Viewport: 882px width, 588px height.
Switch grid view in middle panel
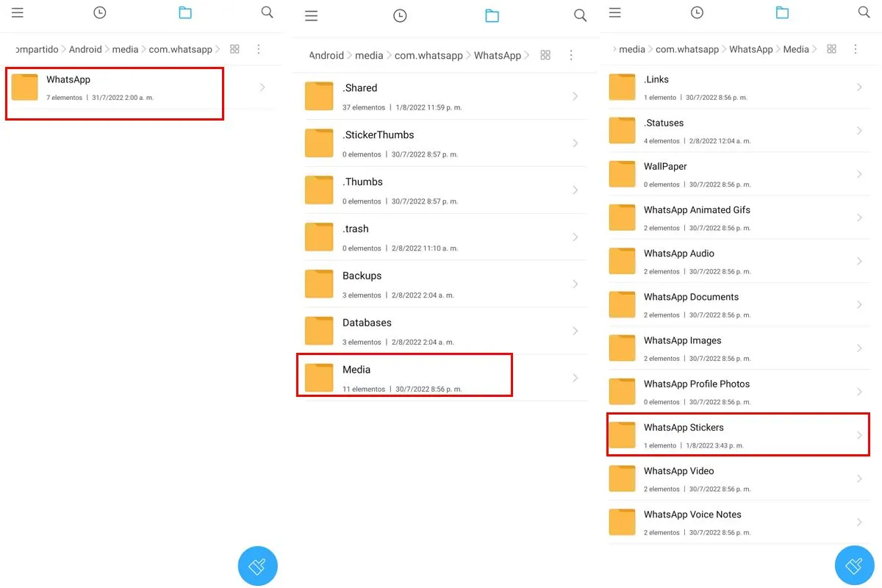pyautogui.click(x=545, y=55)
